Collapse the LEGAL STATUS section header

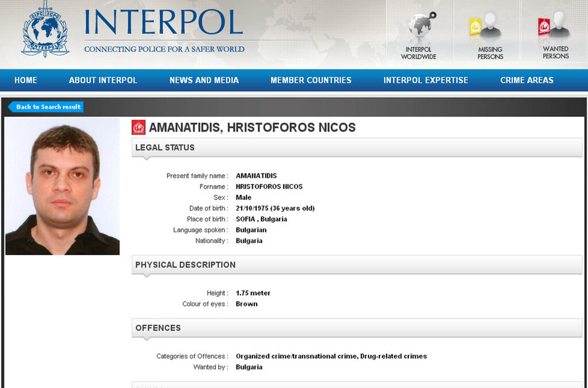tap(357, 148)
